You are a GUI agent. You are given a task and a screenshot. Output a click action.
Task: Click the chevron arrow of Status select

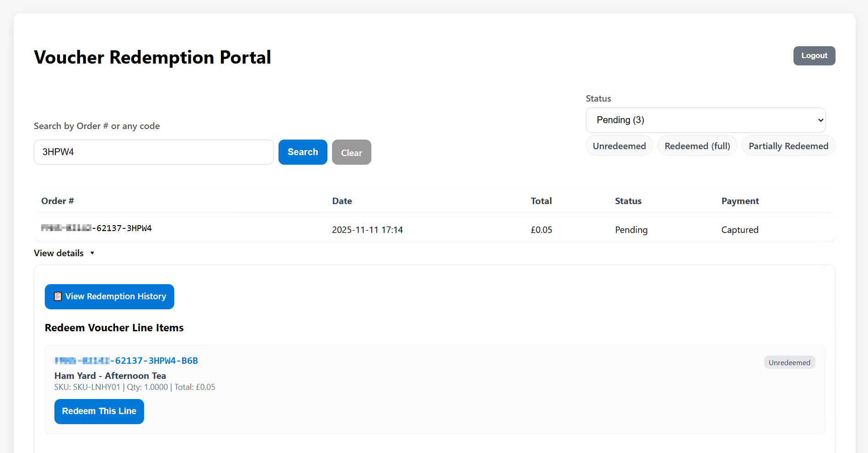tap(820, 120)
